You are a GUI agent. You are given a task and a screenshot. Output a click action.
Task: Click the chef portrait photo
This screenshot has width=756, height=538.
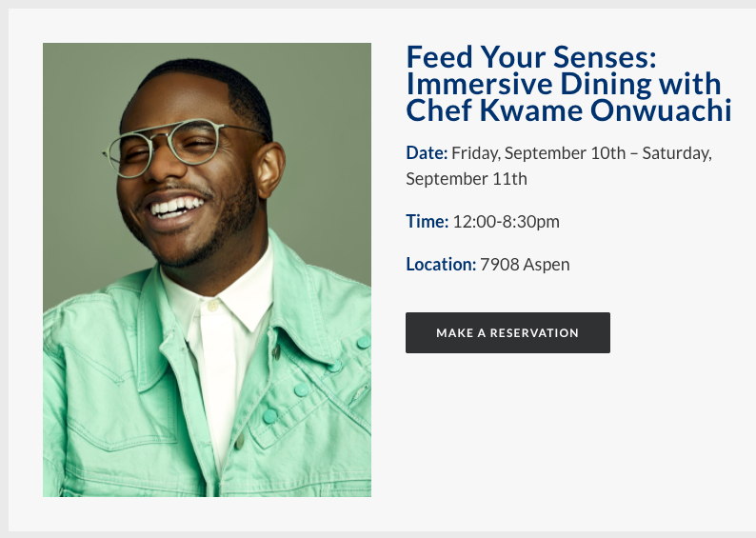point(207,269)
